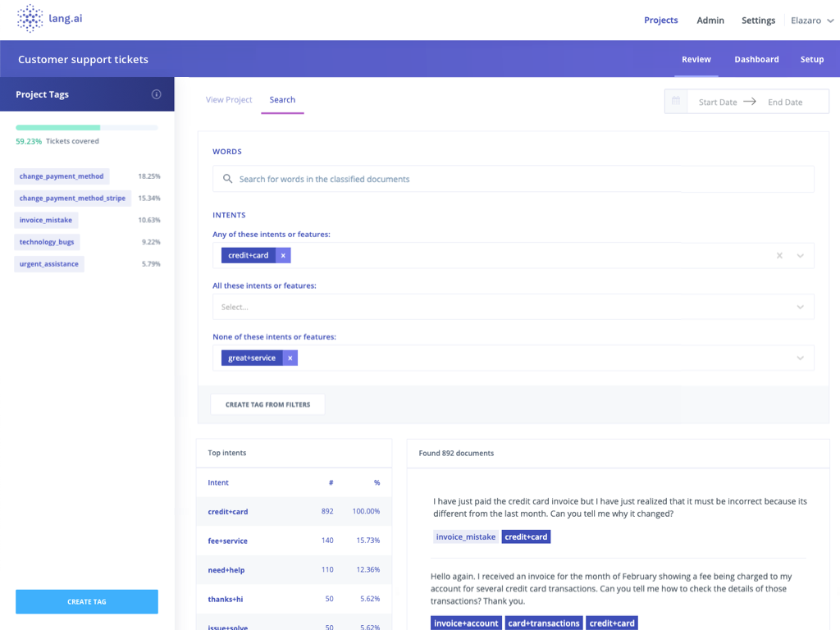Open the Elazaro user menu
The image size is (840, 630).
pos(810,21)
